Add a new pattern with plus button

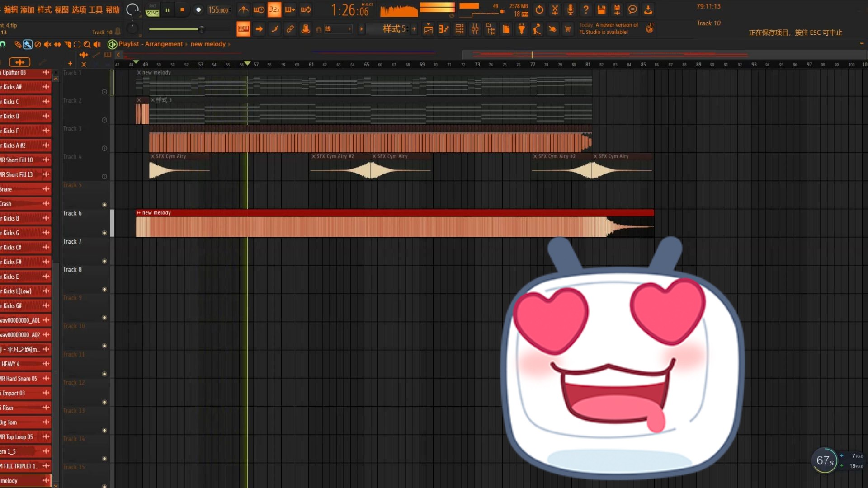(414, 29)
